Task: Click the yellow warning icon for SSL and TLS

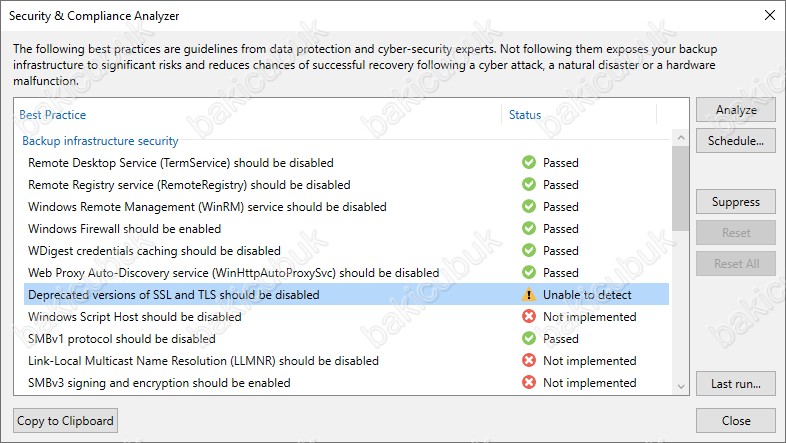Action: coord(528,295)
